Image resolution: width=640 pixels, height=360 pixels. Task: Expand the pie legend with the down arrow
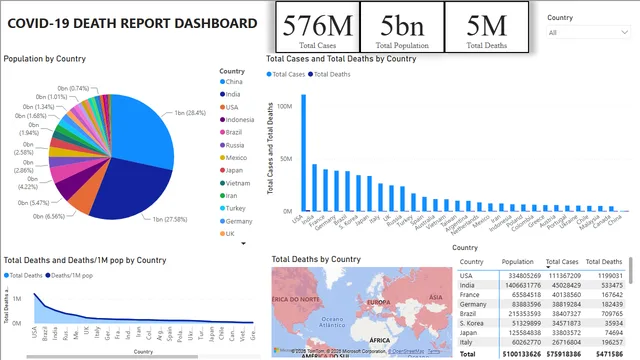click(x=243, y=243)
